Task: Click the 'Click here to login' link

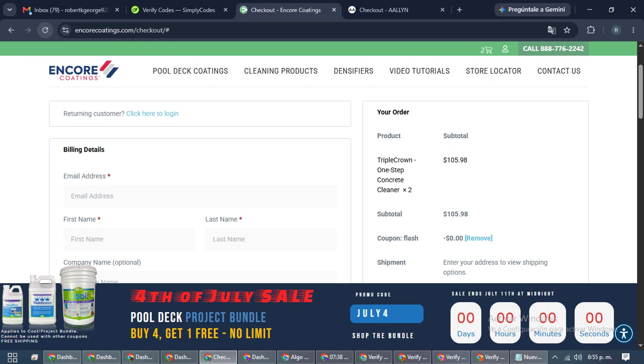Action: click(x=152, y=113)
